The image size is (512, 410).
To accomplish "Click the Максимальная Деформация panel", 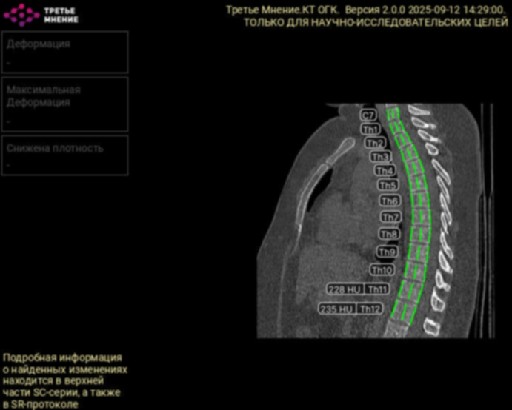I will click(x=65, y=104).
